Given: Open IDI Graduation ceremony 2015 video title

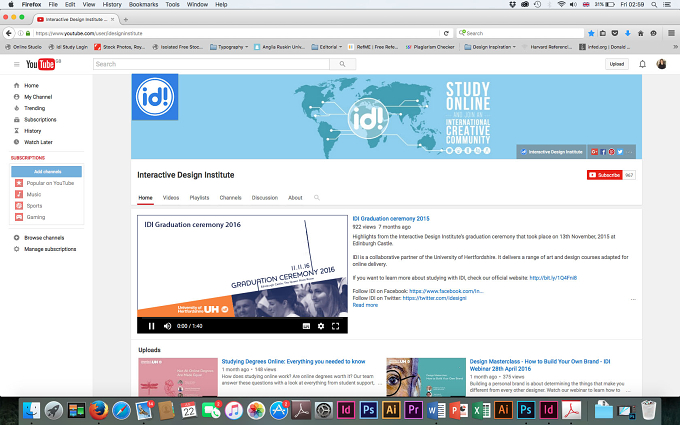Looking at the screenshot, I should coord(391,219).
